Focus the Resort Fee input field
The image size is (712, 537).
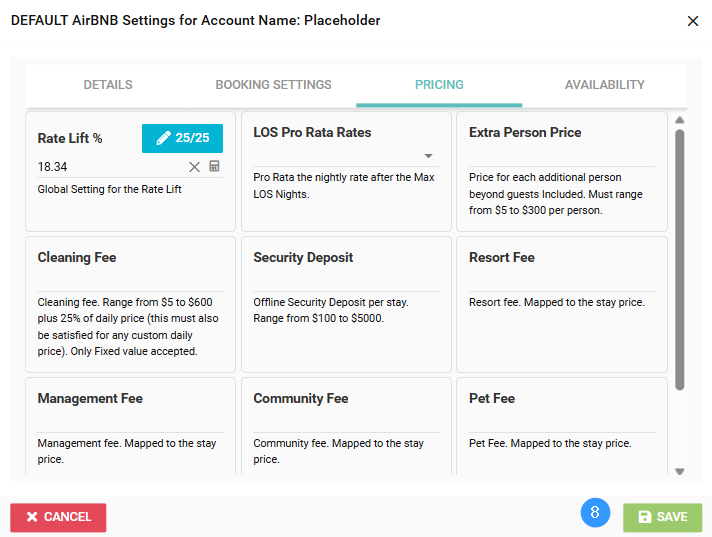pyautogui.click(x=561, y=281)
